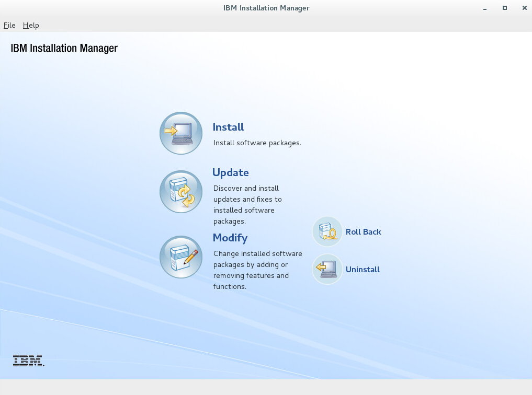Select the Modify heading link
The height and width of the screenshot is (395, 532).
[230, 238]
